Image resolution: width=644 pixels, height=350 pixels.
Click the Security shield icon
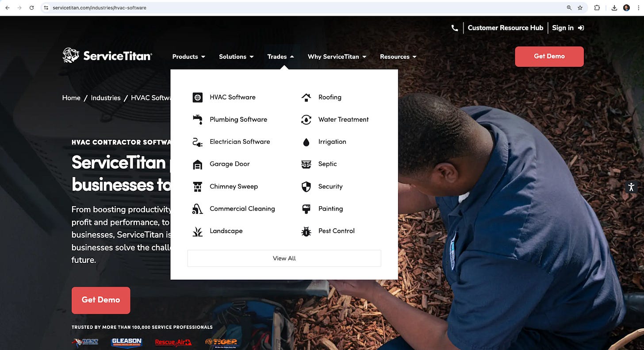coord(306,187)
